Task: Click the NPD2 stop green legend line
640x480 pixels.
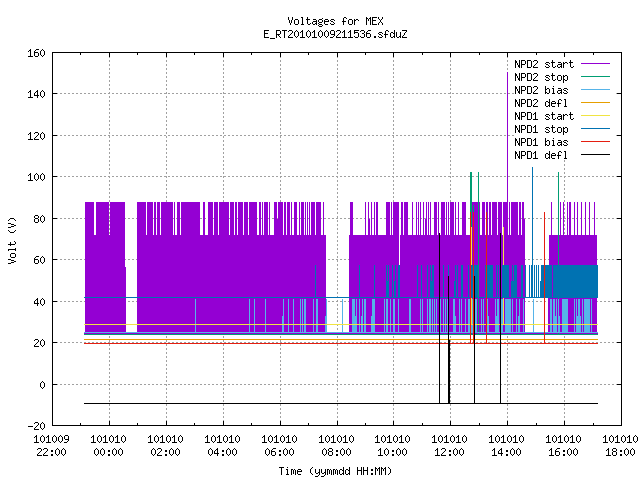Action: click(x=595, y=77)
